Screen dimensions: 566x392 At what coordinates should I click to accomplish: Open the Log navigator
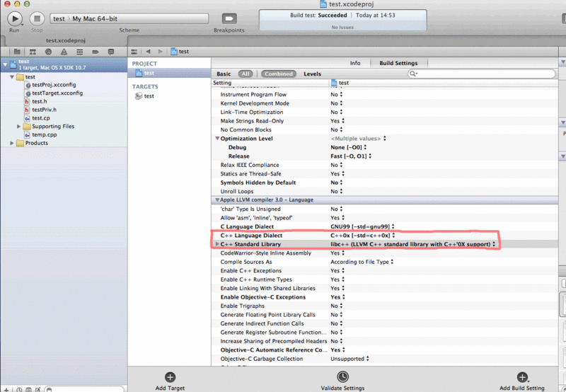pyautogui.click(x=111, y=52)
